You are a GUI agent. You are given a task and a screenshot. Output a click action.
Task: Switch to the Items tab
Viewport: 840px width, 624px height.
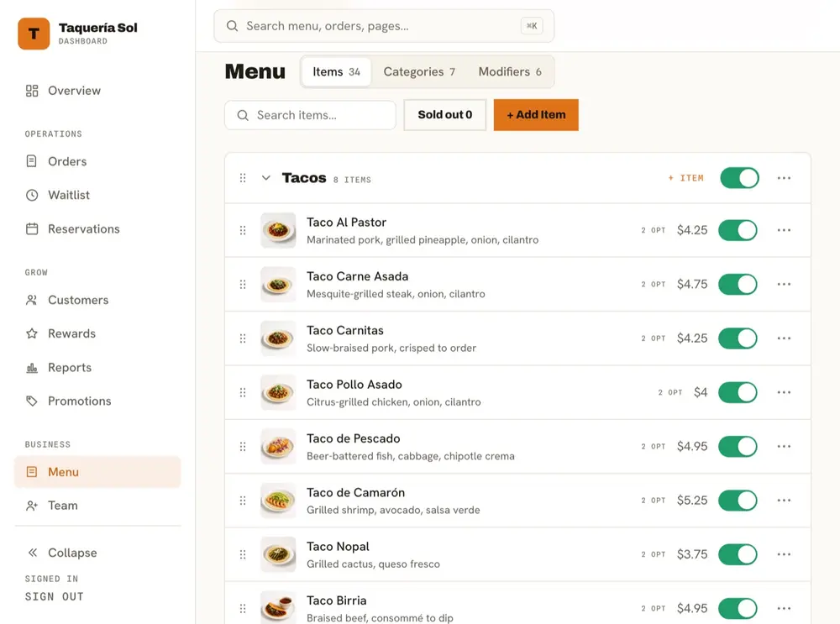(336, 71)
